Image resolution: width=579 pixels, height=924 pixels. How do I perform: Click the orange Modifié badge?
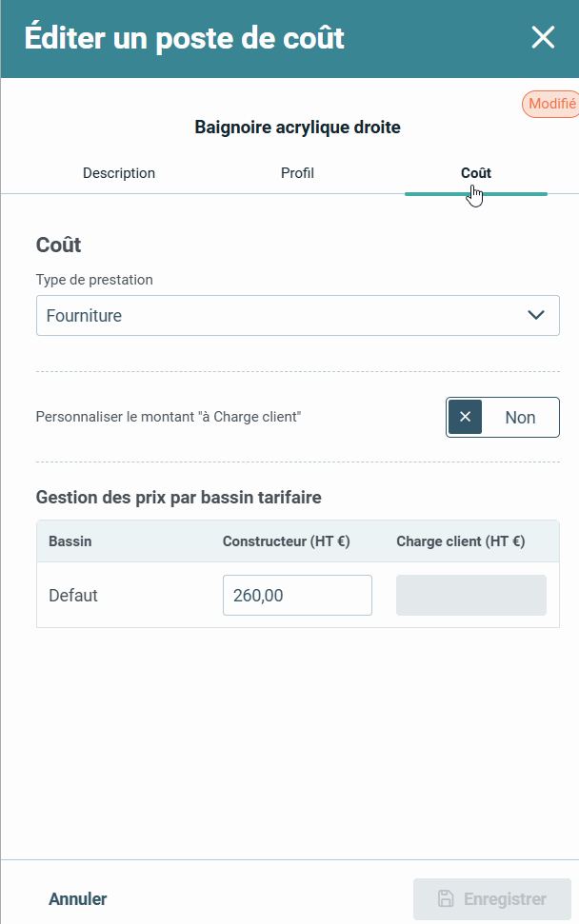pos(551,105)
